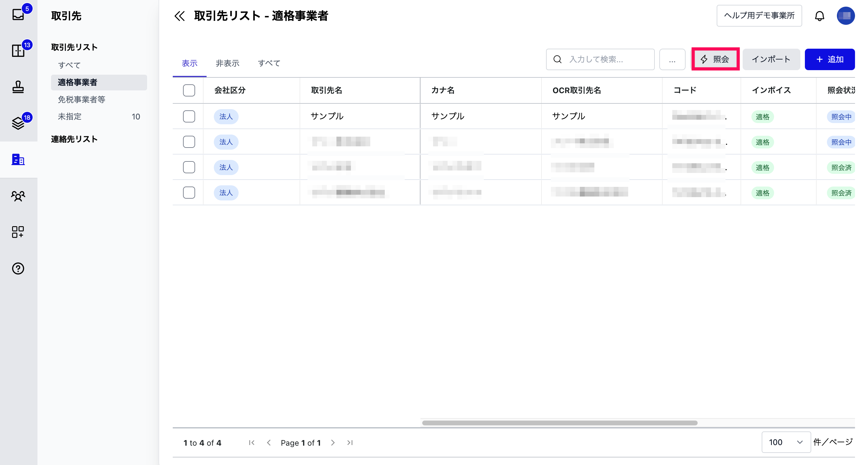Select 未指定 with count 10
This screenshot has height=465, width=868.
99,117
